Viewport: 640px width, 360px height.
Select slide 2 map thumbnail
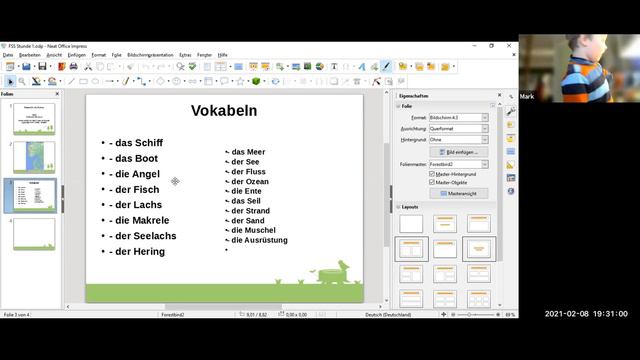(x=34, y=157)
